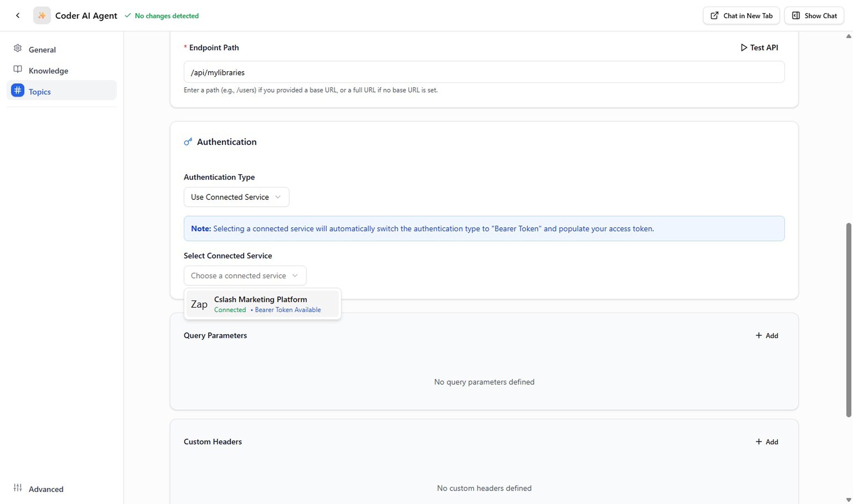Click the back arrow icon
The height and width of the screenshot is (504, 853).
[18, 16]
